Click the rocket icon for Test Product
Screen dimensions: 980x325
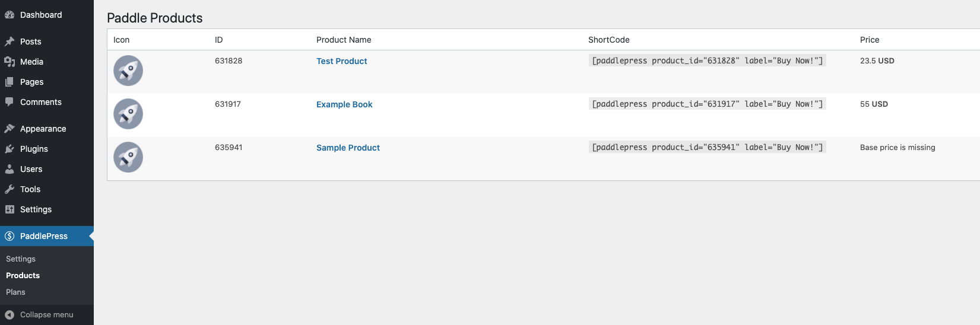tap(128, 71)
